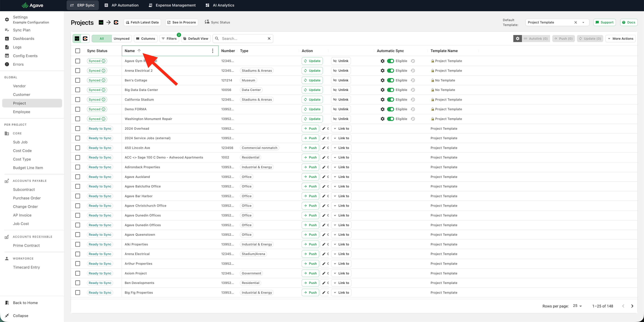This screenshot has height=322, width=644.
Task: Click the Search input field
Action: pyautogui.click(x=243, y=39)
